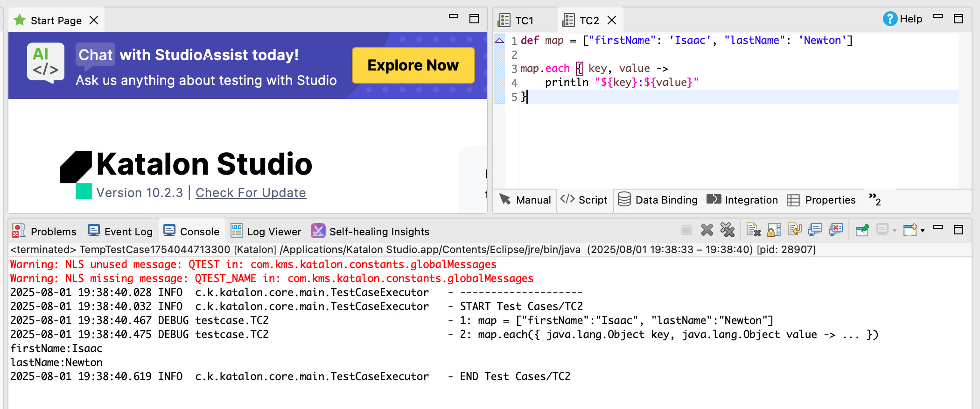This screenshot has width=980, height=409.
Task: Click the Display Selected Console monitor icon
Action: (882, 230)
